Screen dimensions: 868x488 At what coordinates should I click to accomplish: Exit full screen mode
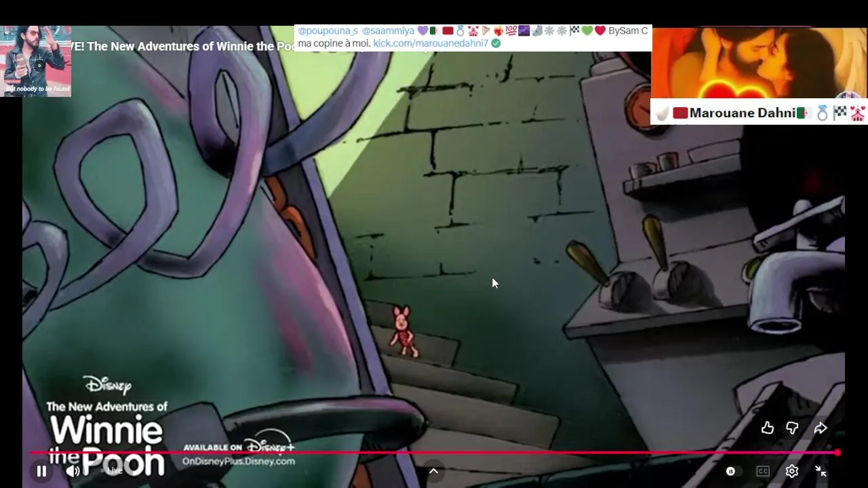click(x=821, y=471)
